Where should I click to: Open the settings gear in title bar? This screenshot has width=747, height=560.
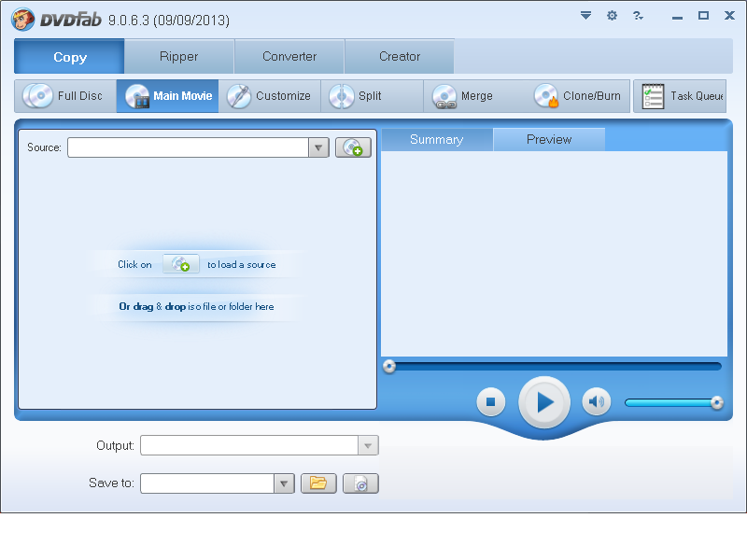click(612, 16)
